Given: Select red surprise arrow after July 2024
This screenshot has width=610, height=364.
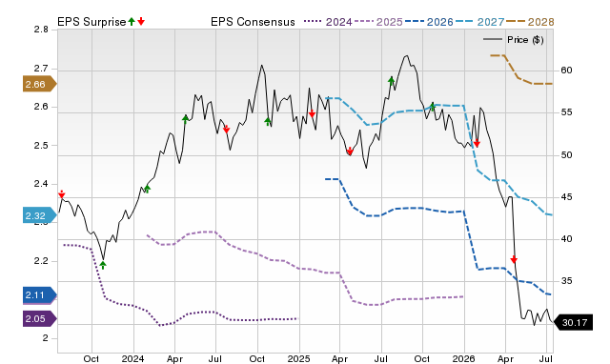Looking at the screenshot, I should tap(227, 129).
